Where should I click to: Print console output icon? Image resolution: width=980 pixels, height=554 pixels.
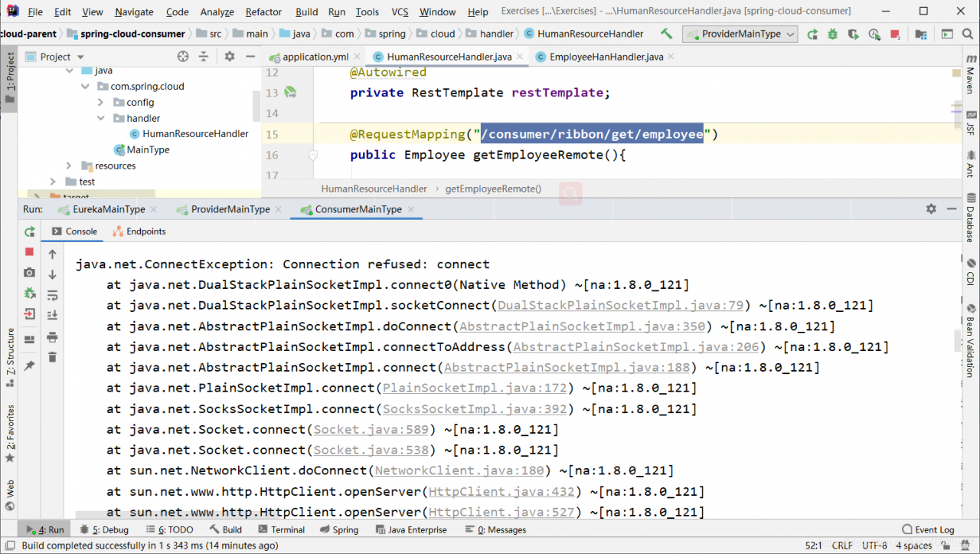[x=52, y=337]
